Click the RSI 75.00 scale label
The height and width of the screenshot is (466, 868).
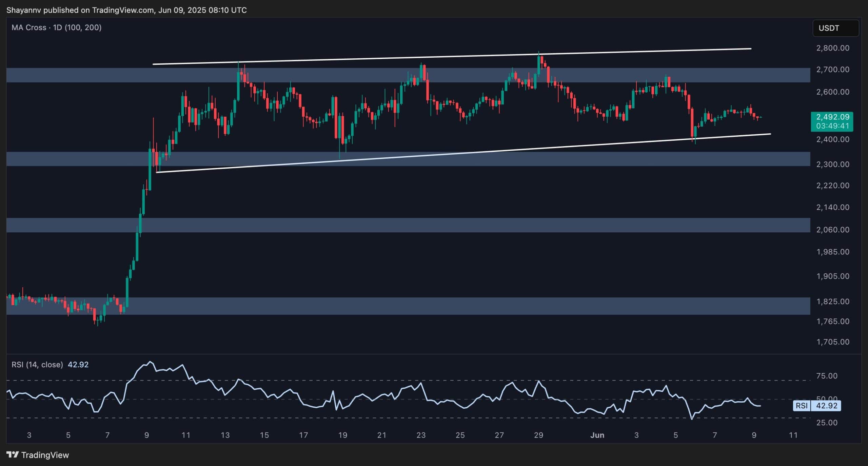point(827,376)
